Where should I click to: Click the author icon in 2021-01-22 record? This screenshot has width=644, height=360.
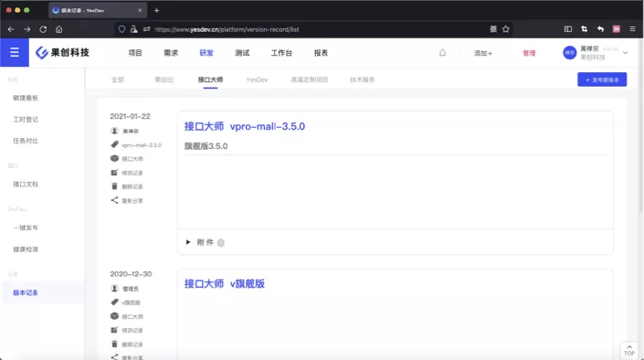[x=114, y=131]
